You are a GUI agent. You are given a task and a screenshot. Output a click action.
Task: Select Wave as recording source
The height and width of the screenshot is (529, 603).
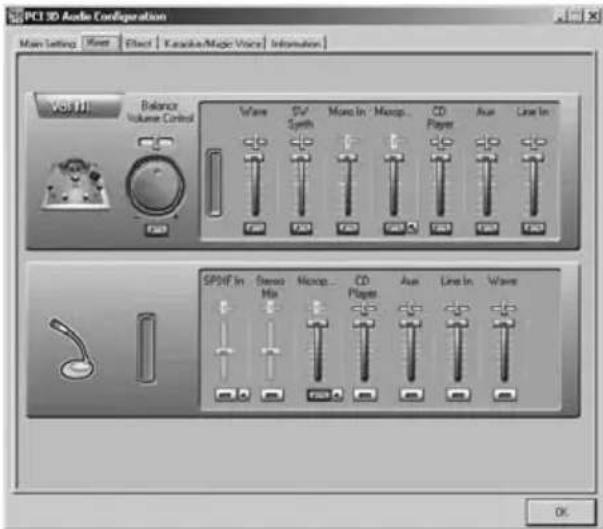coord(504,394)
